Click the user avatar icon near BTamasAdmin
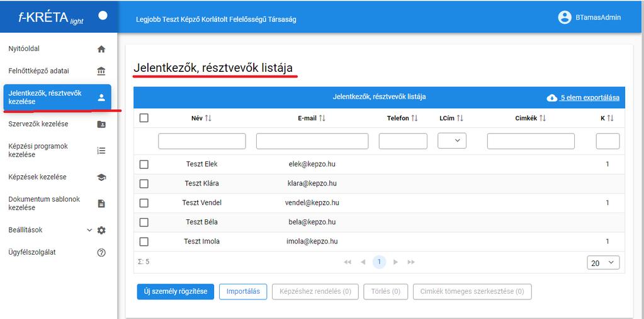Viewport: 644px width, 319px height. tap(565, 17)
